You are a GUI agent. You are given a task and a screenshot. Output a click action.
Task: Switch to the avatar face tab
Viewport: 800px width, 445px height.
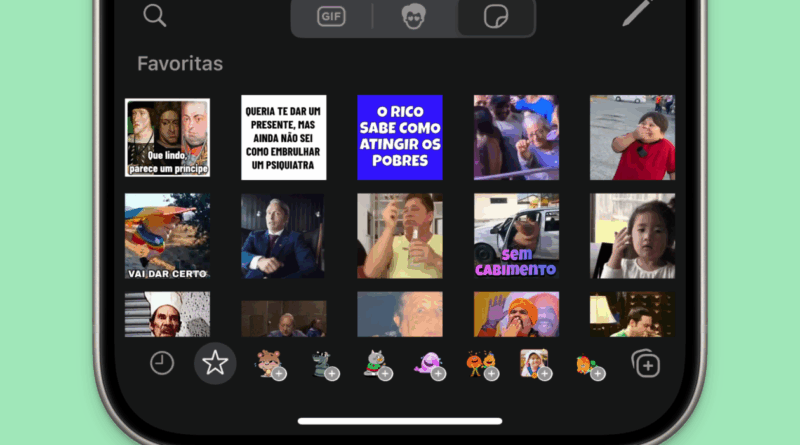pyautogui.click(x=413, y=16)
